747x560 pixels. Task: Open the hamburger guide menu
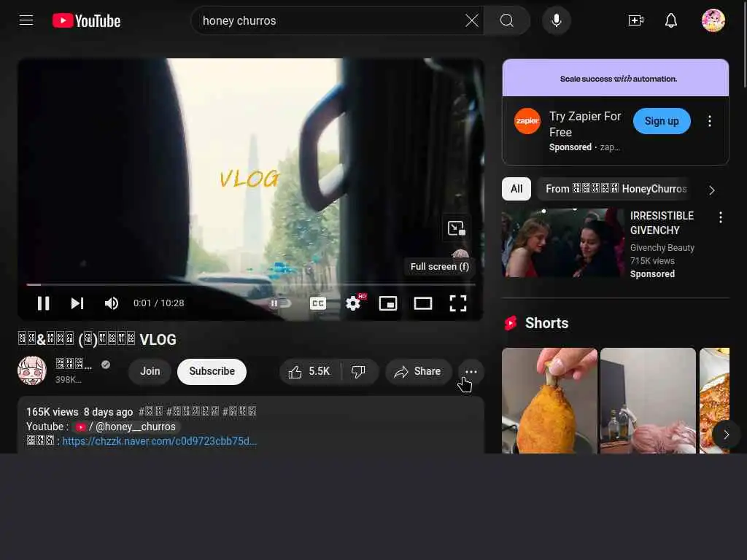point(26,20)
